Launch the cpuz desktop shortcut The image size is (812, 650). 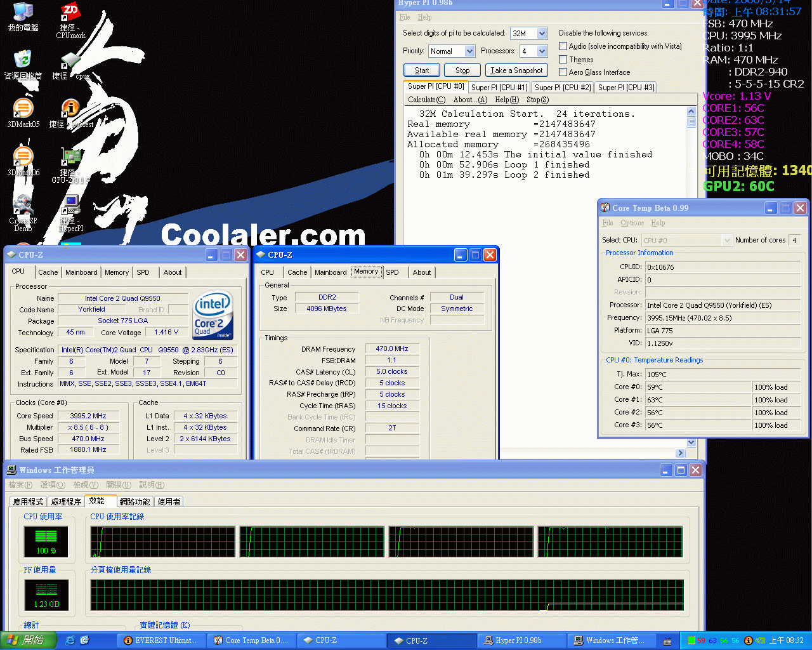click(70, 65)
